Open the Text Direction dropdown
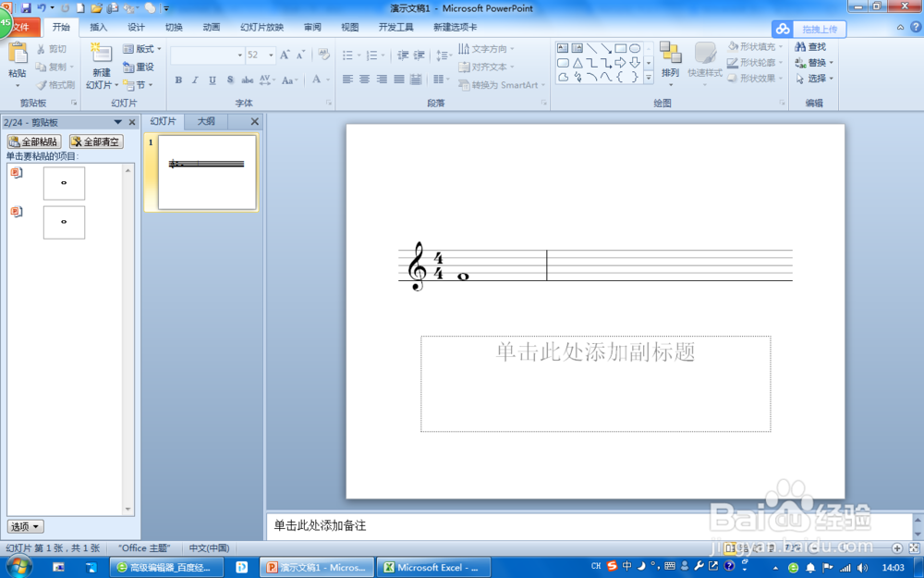This screenshot has height=578, width=924. tap(487, 48)
